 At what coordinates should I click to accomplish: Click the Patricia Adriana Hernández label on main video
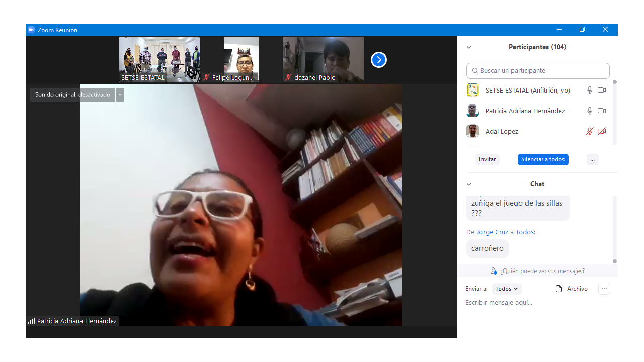[x=77, y=321]
